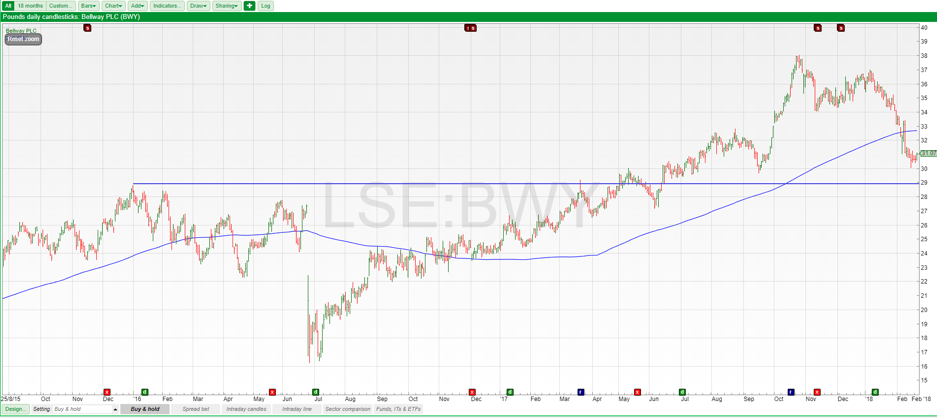Click the Bellway PLC legend label
Viewport: 937px width, 418px height.
21,31
